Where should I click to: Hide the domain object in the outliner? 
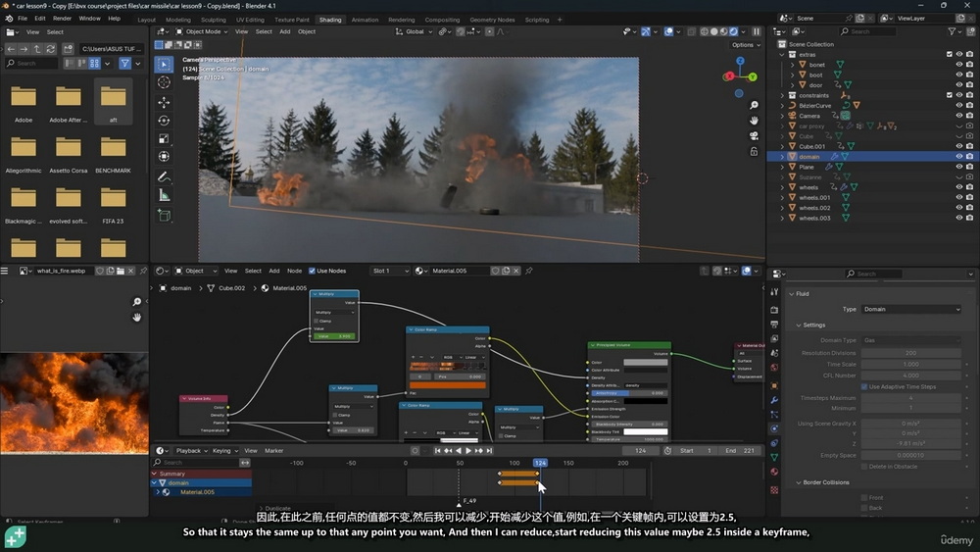point(959,156)
